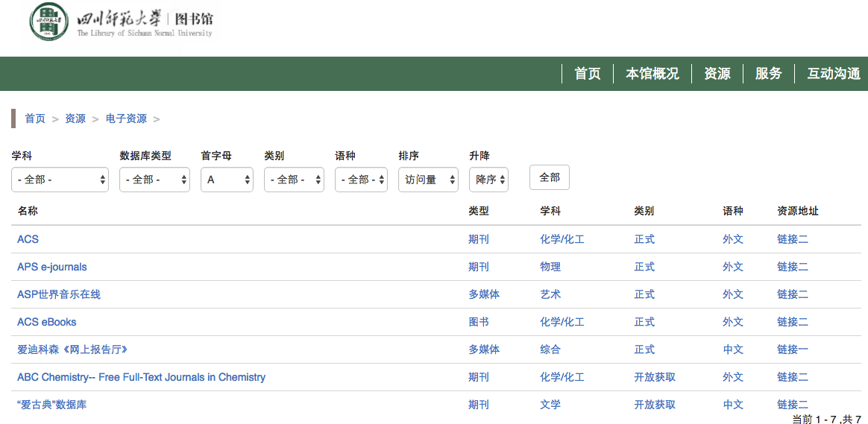The image size is (868, 424).
Task: Click 外文 language in the ACS row
Action: point(733,239)
